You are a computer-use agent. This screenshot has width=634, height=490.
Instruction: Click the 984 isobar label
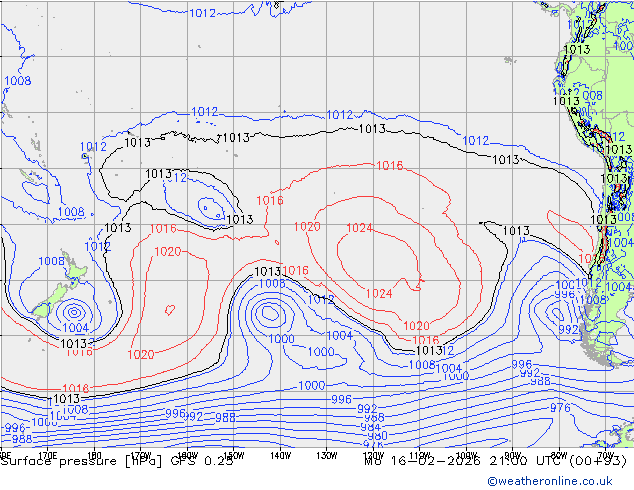[370, 427]
